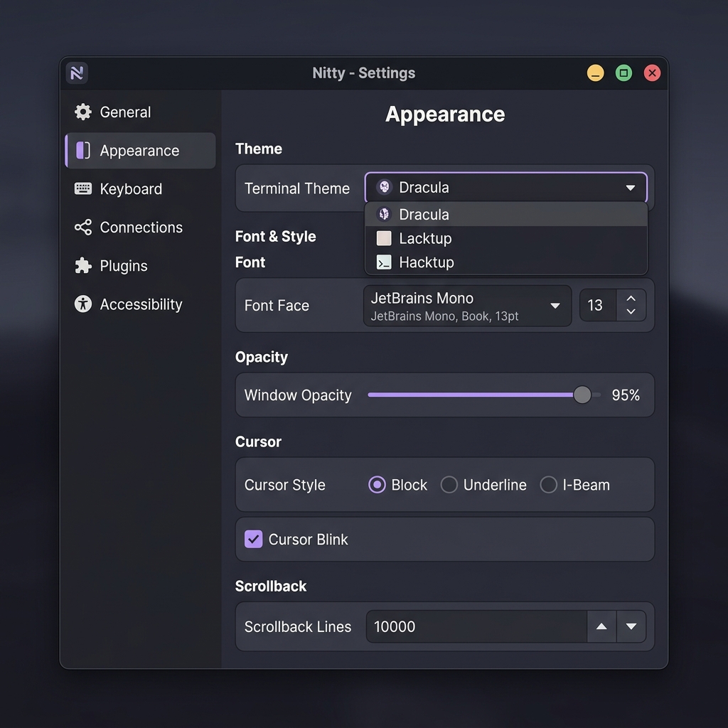The image size is (728, 728).
Task: Open the Plugins section
Action: pyautogui.click(x=140, y=266)
